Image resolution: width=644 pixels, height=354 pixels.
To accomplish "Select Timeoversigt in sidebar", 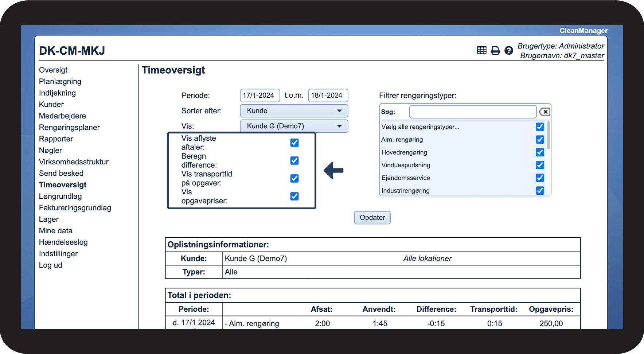I will point(63,185).
